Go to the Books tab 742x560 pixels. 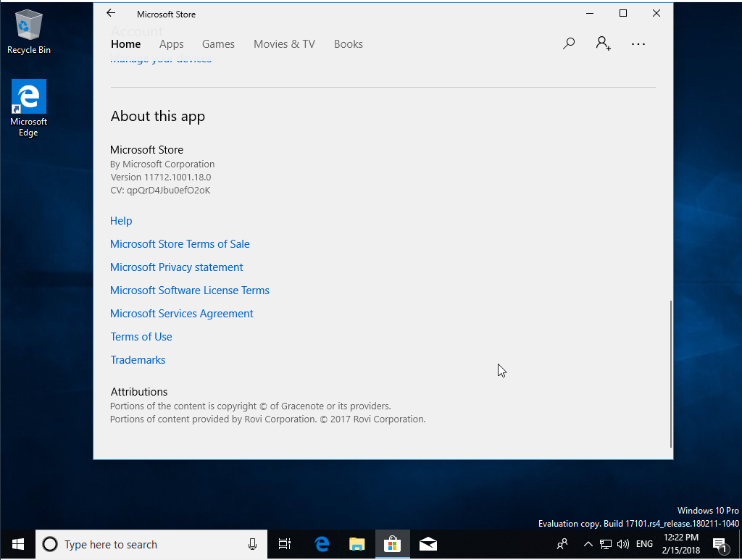[349, 44]
